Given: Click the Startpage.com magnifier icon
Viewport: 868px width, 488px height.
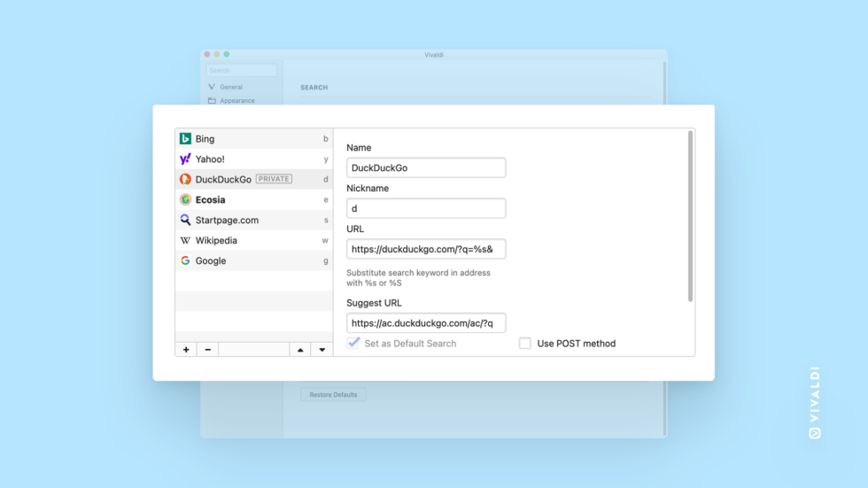Looking at the screenshot, I should tap(185, 220).
